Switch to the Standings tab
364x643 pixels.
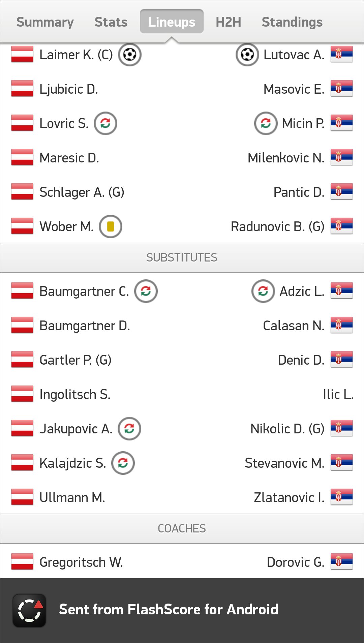[x=292, y=22]
